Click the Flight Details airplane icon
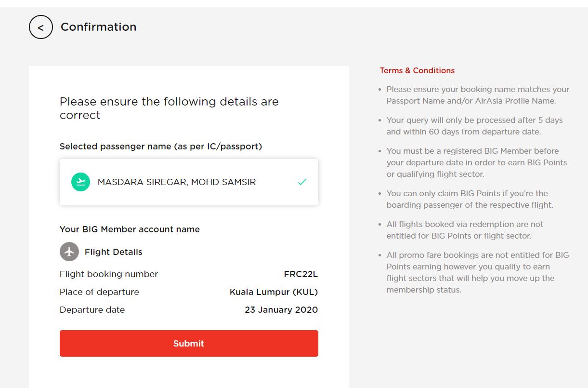The height and width of the screenshot is (388, 588). 68,252
